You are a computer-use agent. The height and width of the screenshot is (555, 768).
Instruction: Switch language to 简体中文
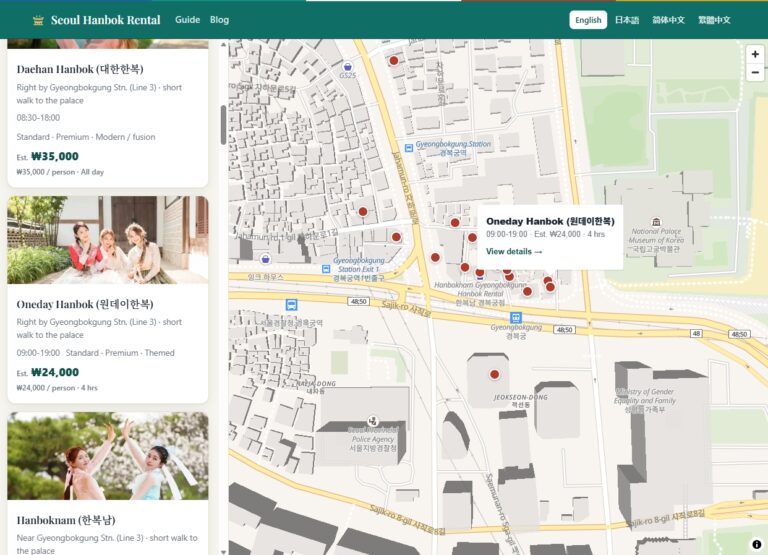pyautogui.click(x=668, y=20)
